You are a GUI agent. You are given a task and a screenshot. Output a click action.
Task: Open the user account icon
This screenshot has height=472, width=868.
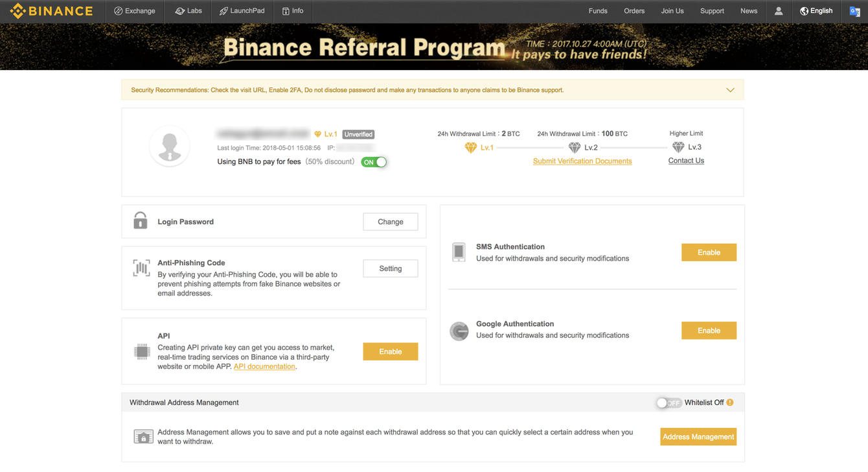(779, 11)
